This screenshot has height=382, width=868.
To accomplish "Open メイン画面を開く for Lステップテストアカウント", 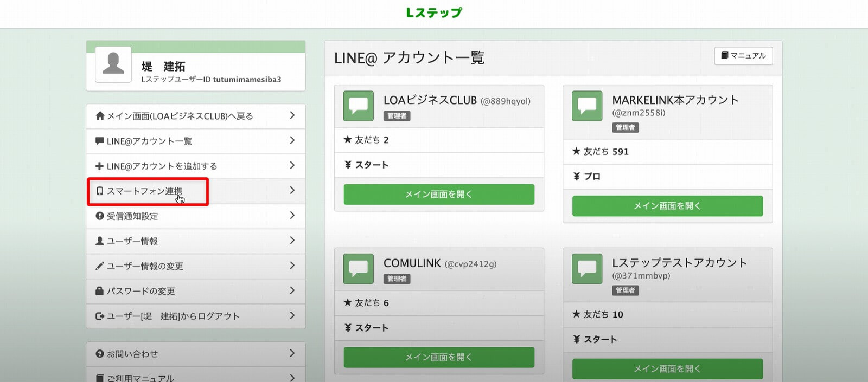I will coord(667,368).
